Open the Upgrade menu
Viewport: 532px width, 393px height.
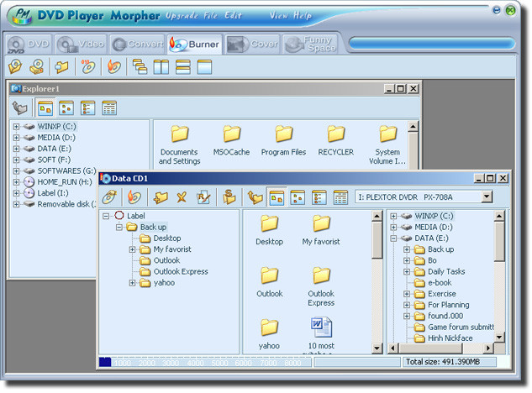(x=182, y=16)
